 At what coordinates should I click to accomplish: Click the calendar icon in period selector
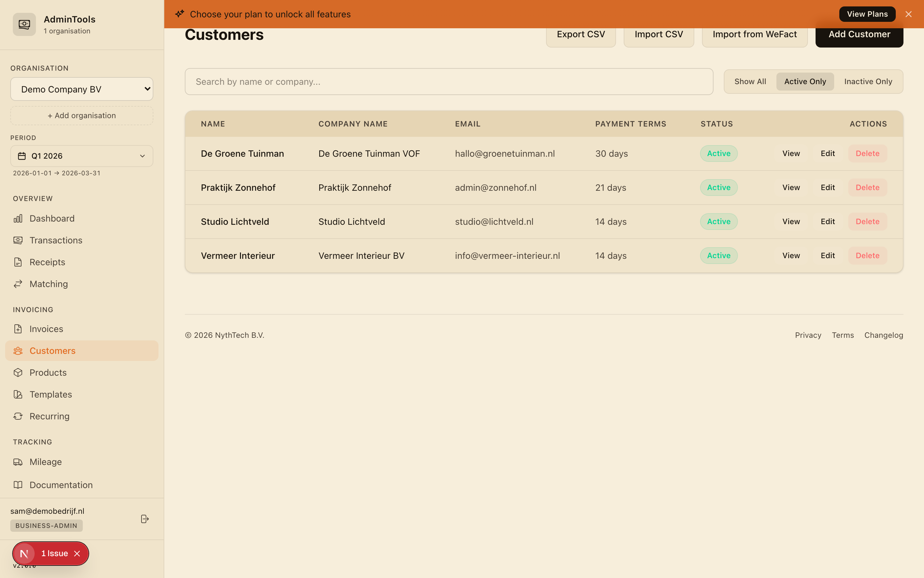coord(22,156)
